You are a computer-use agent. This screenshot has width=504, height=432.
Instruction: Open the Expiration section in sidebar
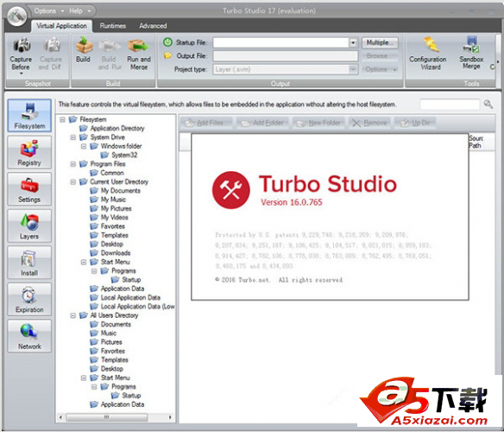point(29,299)
